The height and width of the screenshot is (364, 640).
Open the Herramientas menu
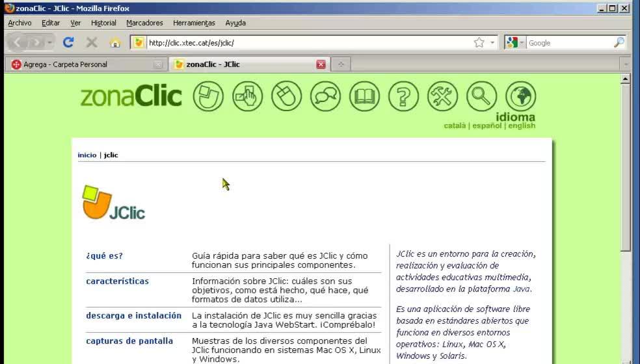[194, 23]
